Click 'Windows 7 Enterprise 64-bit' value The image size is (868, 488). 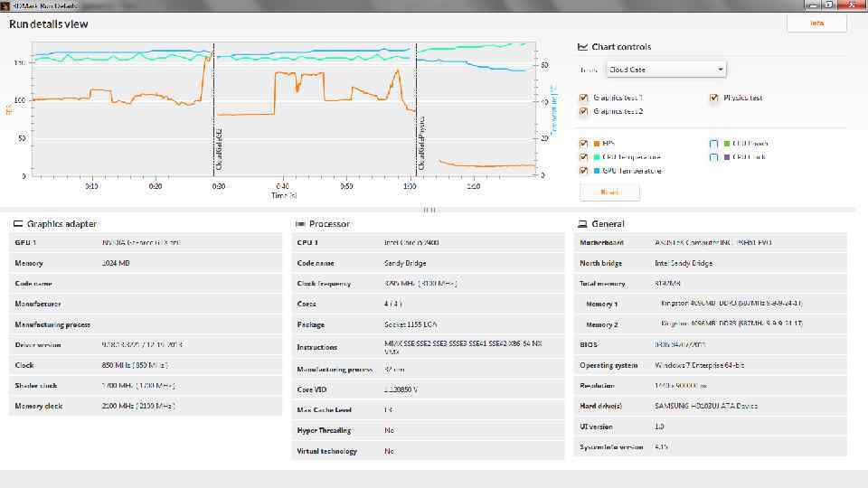click(x=699, y=365)
